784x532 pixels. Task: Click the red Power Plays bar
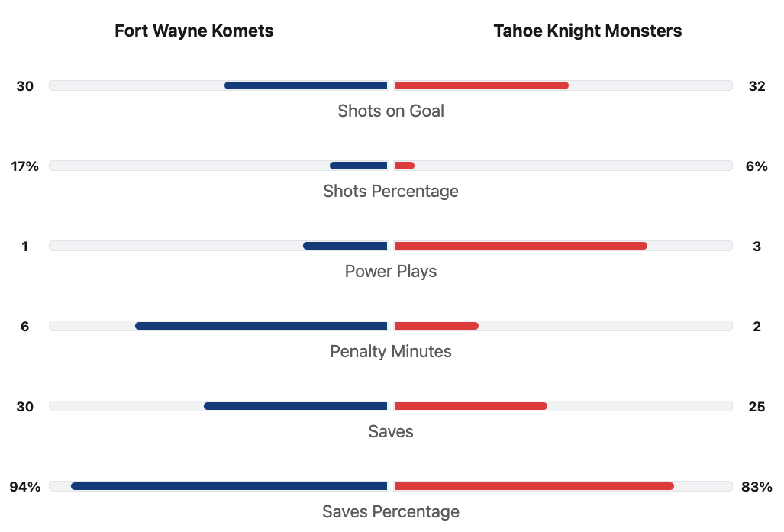coord(521,246)
